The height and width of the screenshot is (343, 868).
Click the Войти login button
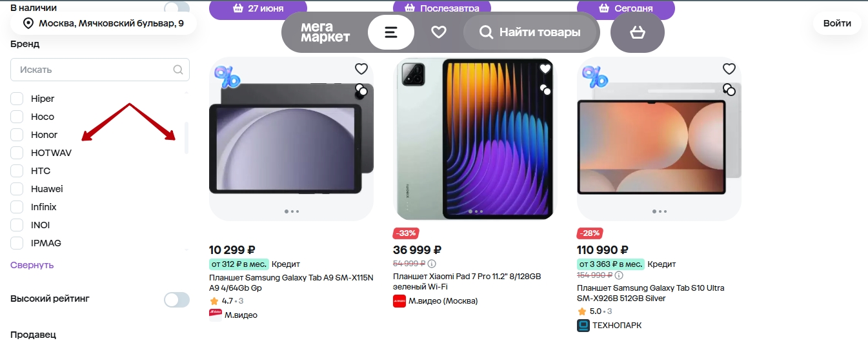click(837, 24)
